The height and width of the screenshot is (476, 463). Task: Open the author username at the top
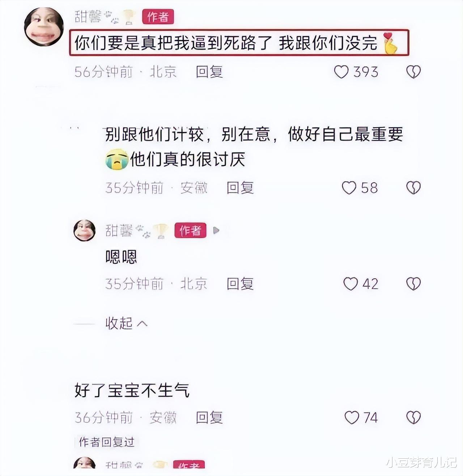click(x=88, y=16)
